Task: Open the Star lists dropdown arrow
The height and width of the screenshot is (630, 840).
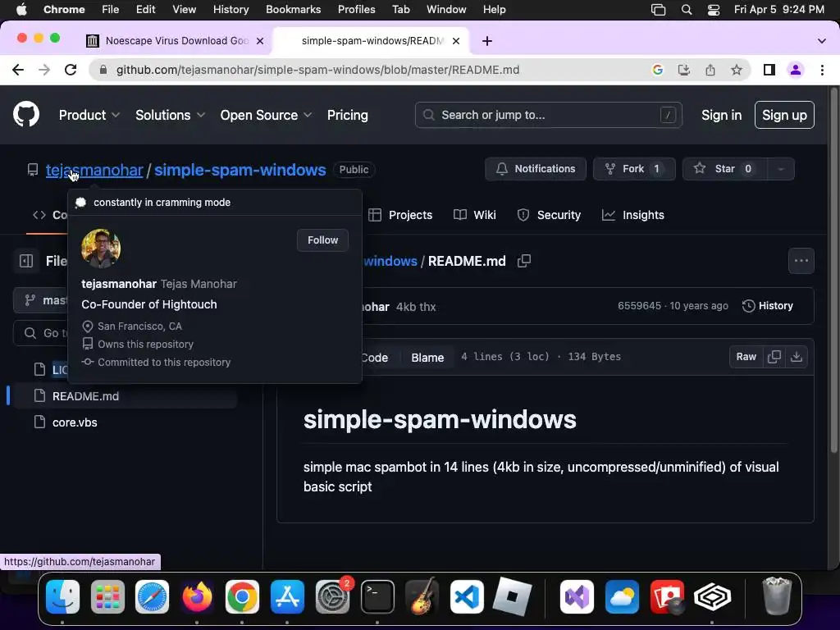Action: pyautogui.click(x=781, y=169)
